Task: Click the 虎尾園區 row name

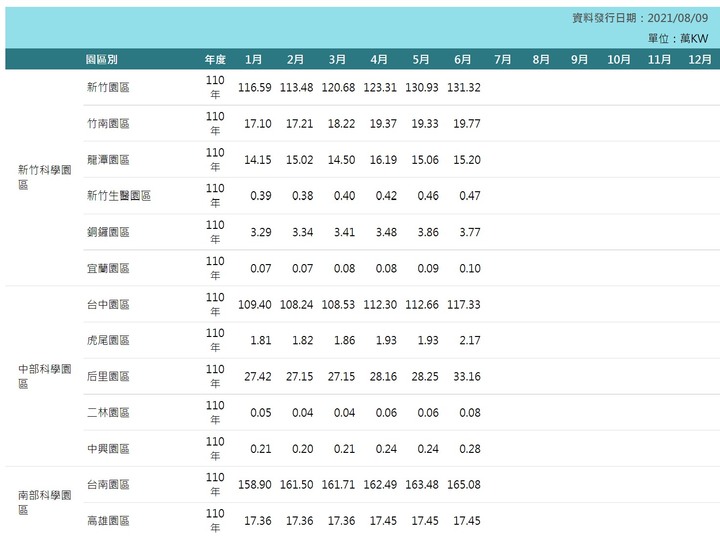Action: (x=108, y=340)
